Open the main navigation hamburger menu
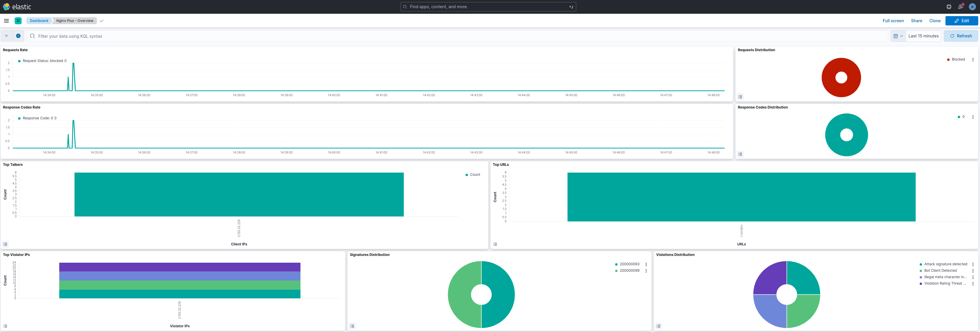 coord(6,21)
